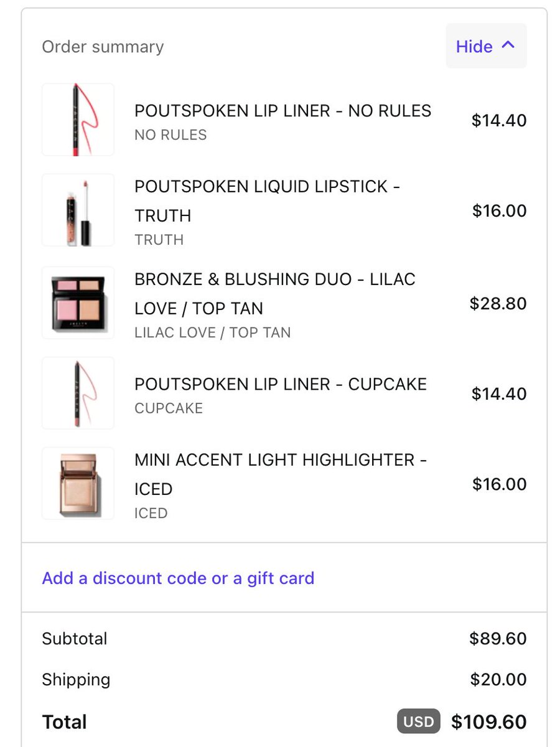Select Poutspoken Lip Liner - No Rules title

tap(283, 111)
